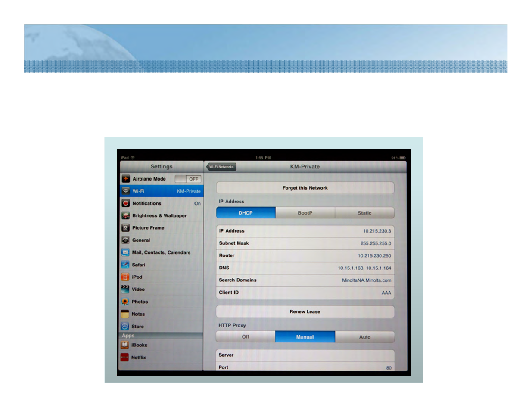Tap the Photos sunflower icon
Image resolution: width=532 pixels, height=411 pixels.
coord(125,302)
